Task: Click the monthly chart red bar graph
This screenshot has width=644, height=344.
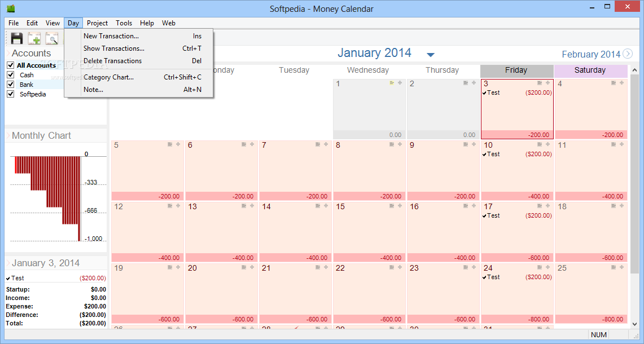Action: [47, 199]
